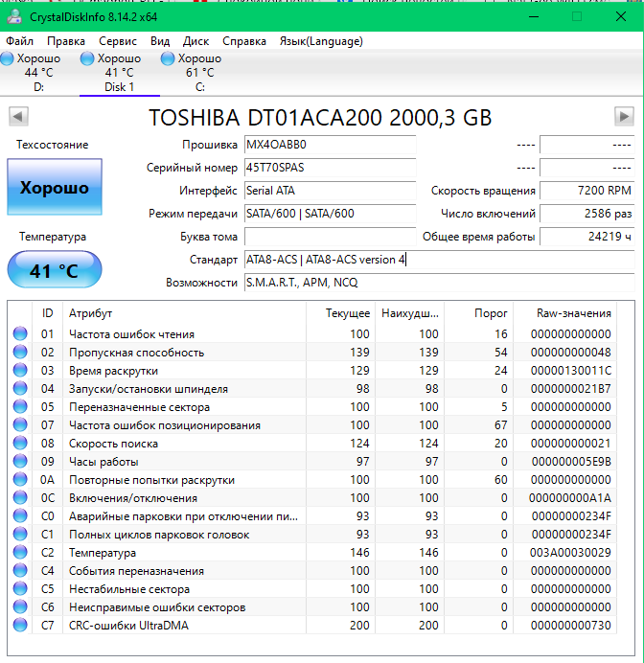
Task: Open the Файл menu
Action: pos(19,41)
